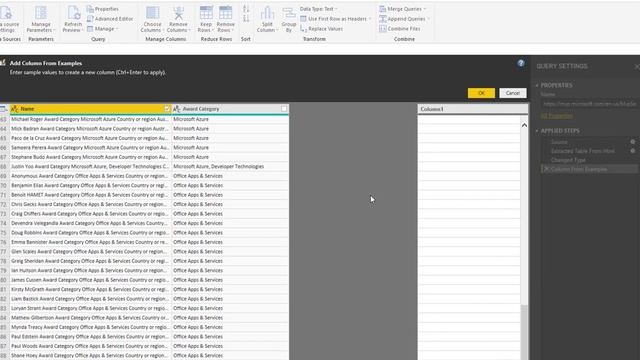Sort descending with the lower Sort icon

tap(246, 19)
